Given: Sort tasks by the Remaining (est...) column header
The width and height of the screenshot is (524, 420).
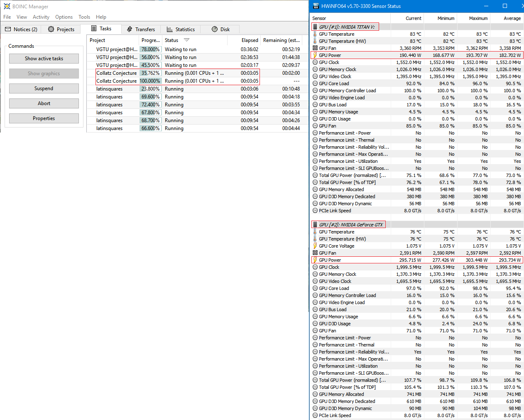Looking at the screenshot, I should pyautogui.click(x=282, y=40).
